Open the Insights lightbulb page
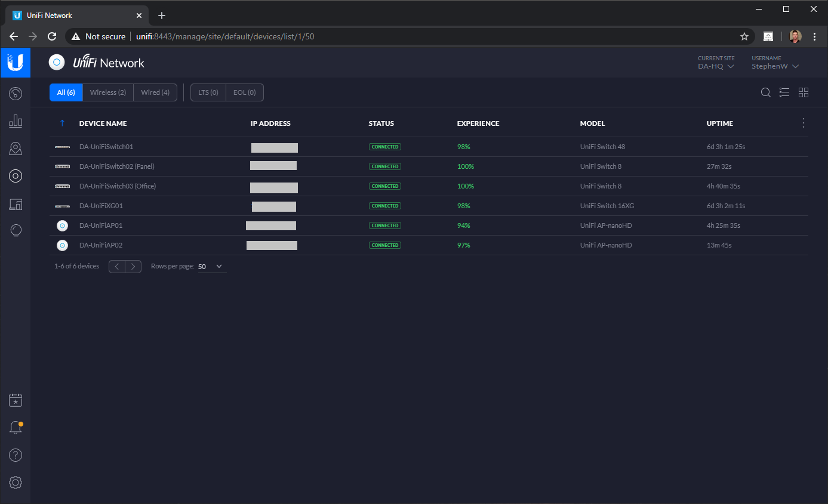828x504 pixels. click(x=16, y=230)
